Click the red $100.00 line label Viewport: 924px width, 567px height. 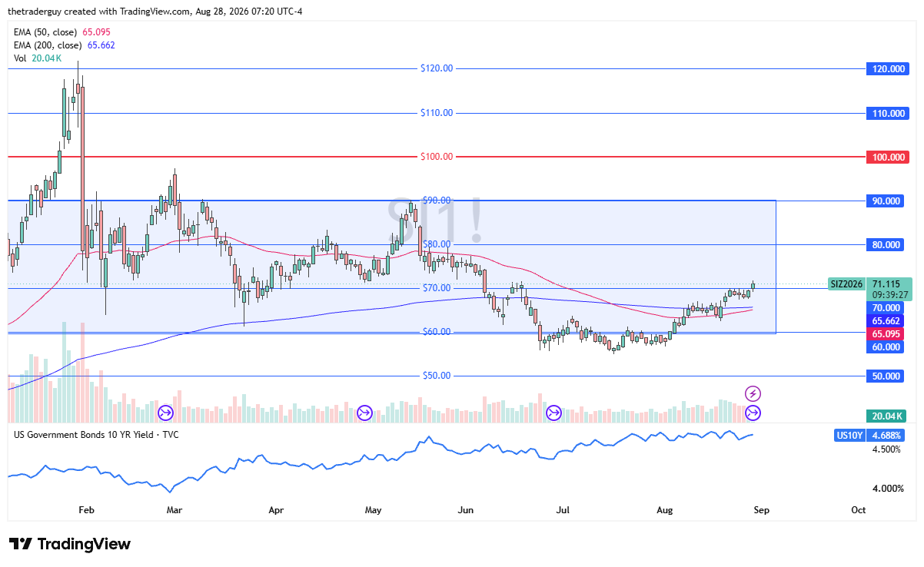(437, 157)
